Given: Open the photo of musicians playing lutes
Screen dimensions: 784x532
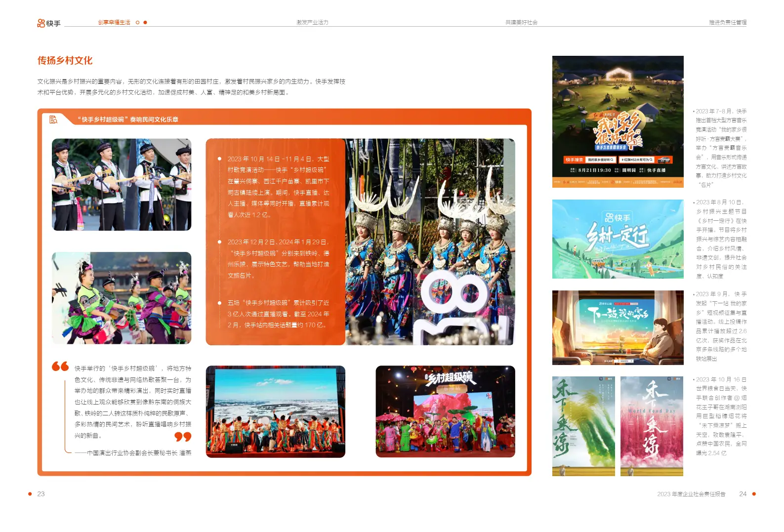Looking at the screenshot, I should pos(122,185).
